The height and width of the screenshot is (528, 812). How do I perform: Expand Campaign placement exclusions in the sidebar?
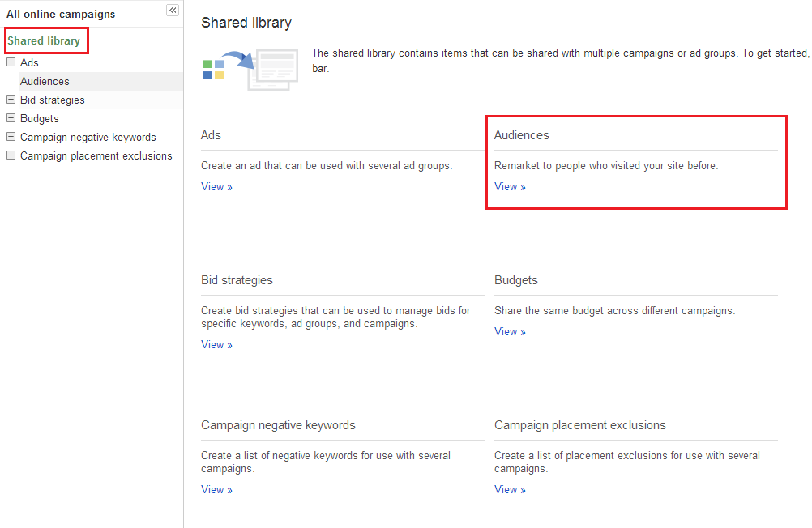click(11, 155)
